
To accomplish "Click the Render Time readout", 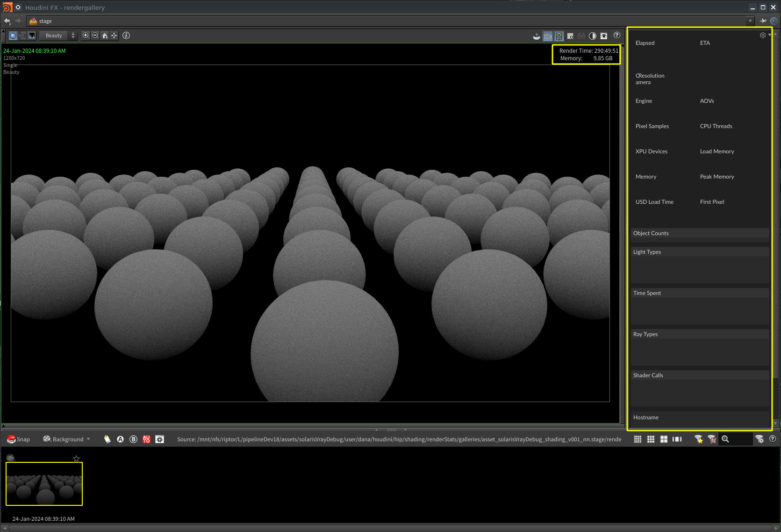I will pyautogui.click(x=588, y=50).
